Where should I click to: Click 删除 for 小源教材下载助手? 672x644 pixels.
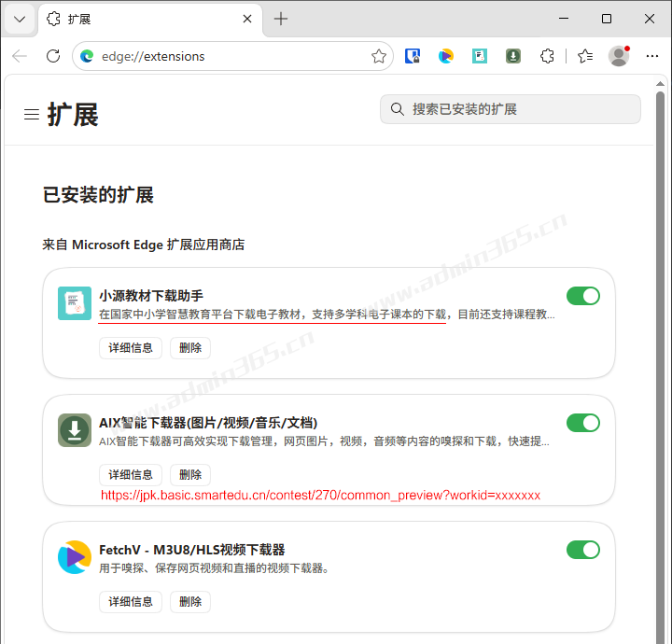tap(190, 348)
